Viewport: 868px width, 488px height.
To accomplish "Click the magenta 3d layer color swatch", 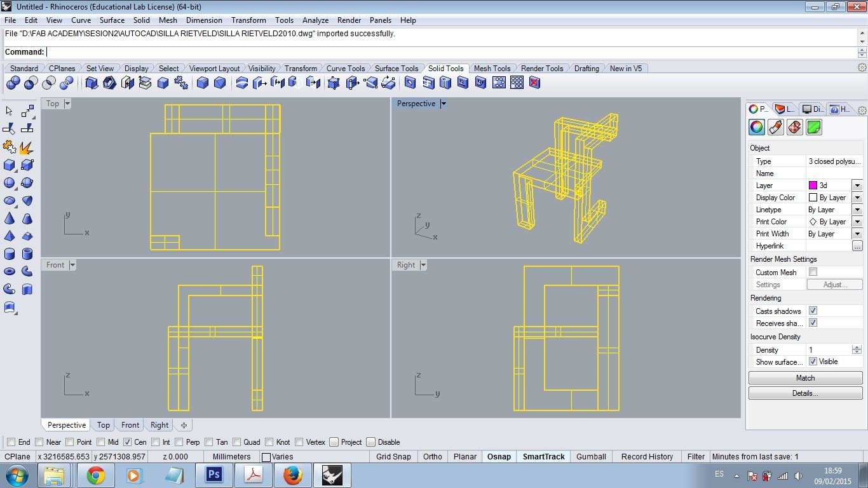I will click(813, 186).
